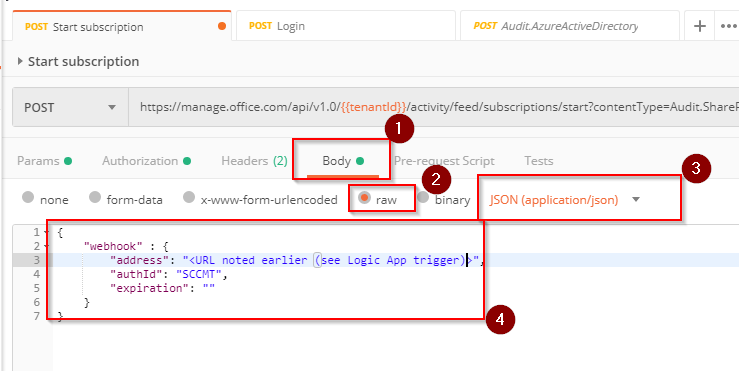The image size is (739, 371).
Task: Expand the Start subscription request description
Action: point(20,61)
